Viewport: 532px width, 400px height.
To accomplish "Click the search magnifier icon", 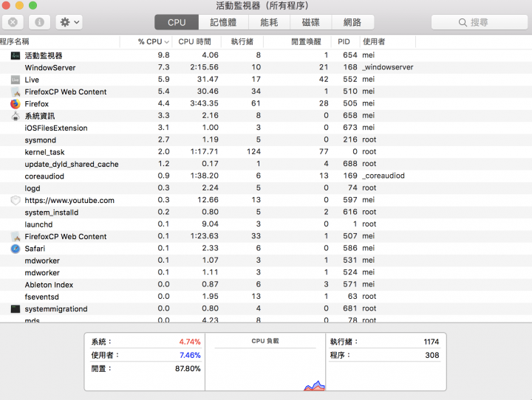I will (463, 22).
